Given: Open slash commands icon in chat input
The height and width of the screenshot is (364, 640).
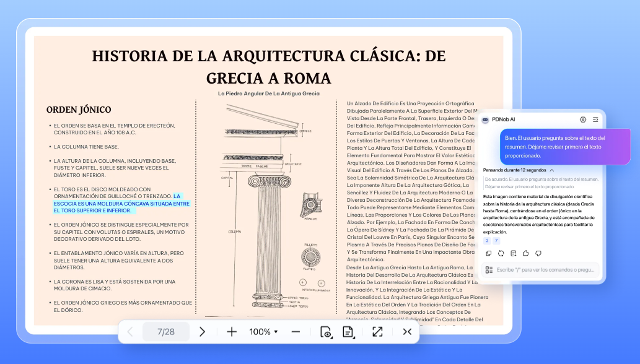Looking at the screenshot, I should [x=489, y=269].
